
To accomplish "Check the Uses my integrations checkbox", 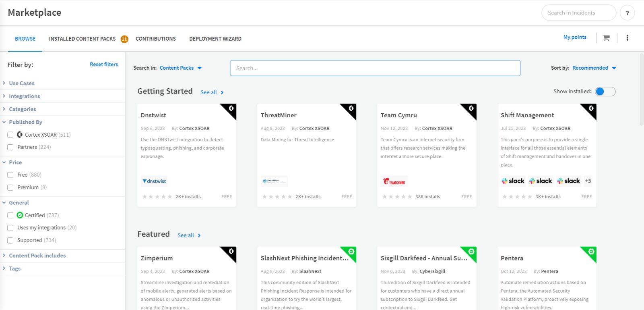I will [10, 228].
